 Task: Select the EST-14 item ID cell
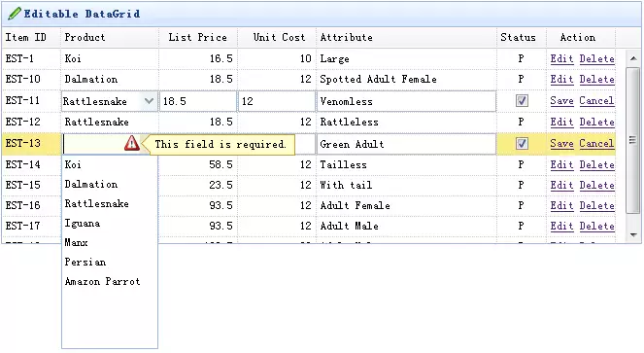point(31,165)
